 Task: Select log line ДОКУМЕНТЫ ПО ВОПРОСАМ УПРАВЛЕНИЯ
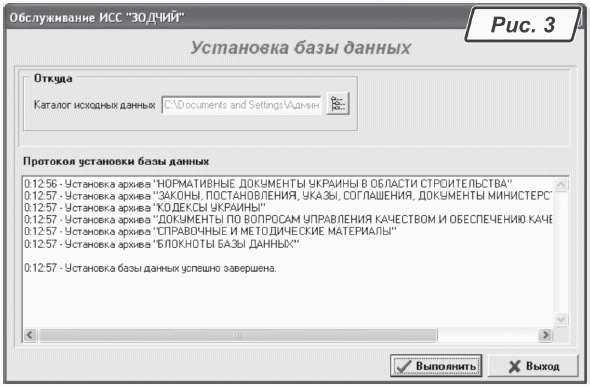point(288,219)
